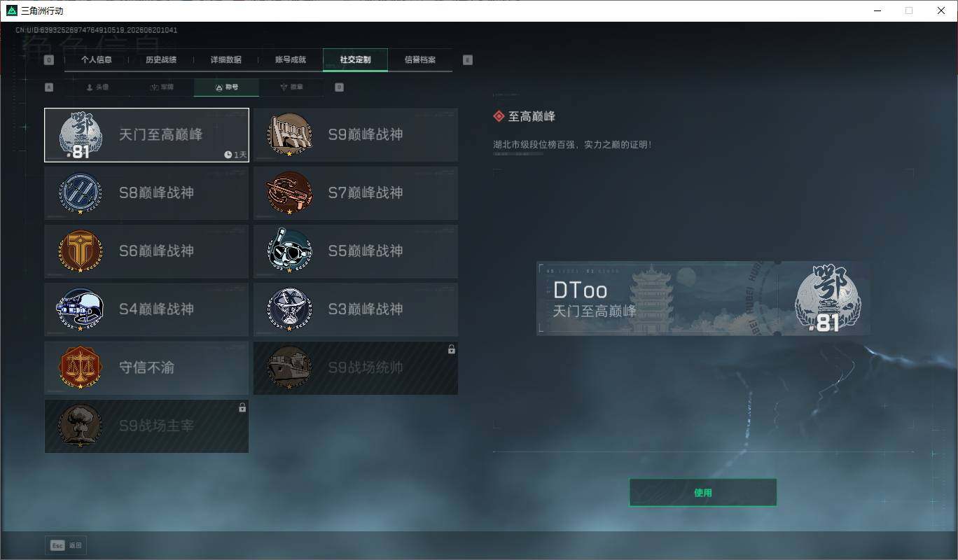Click the 三角洲行动 app icon in title bar
Screen dimensions: 958x560
[11, 10]
